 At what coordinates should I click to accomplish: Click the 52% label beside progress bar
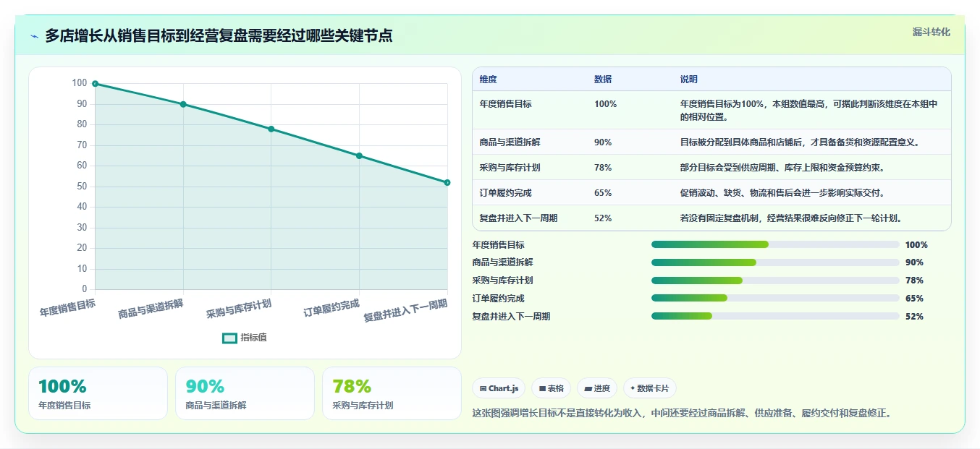(x=914, y=317)
